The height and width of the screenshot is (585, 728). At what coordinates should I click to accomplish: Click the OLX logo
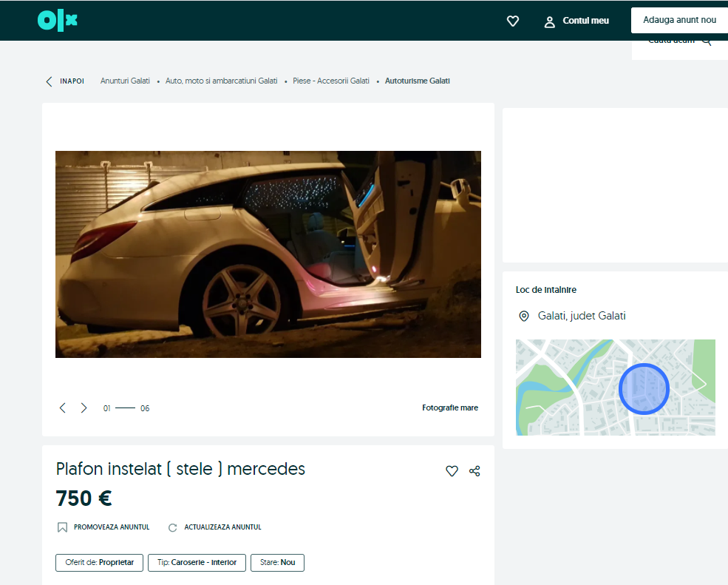(x=57, y=21)
